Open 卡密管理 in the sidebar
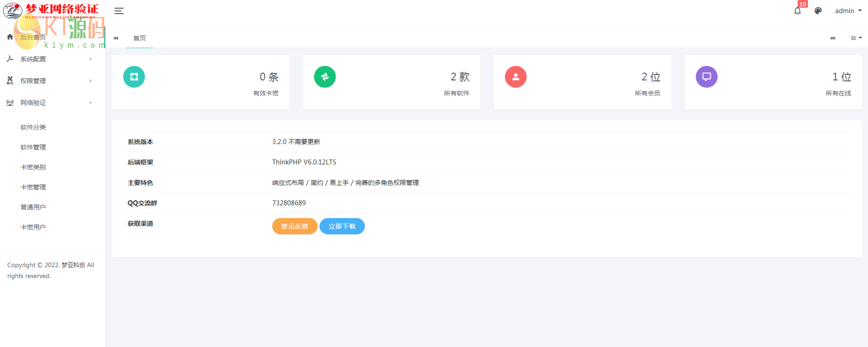The image size is (868, 347). pos(33,187)
